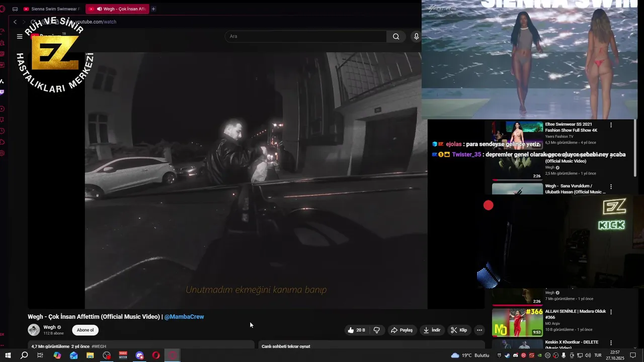
Task: Open the @MambaCrew channel link
Action: point(184,317)
